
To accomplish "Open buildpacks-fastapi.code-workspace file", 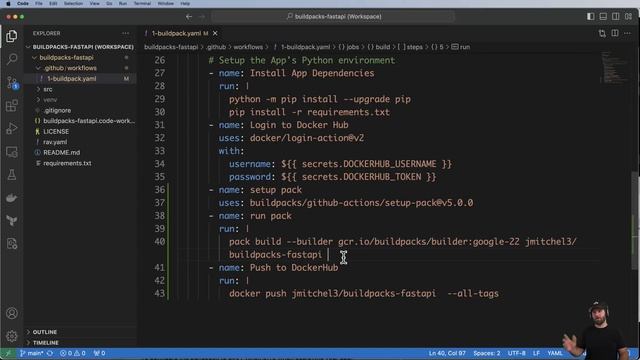I will point(80,121).
